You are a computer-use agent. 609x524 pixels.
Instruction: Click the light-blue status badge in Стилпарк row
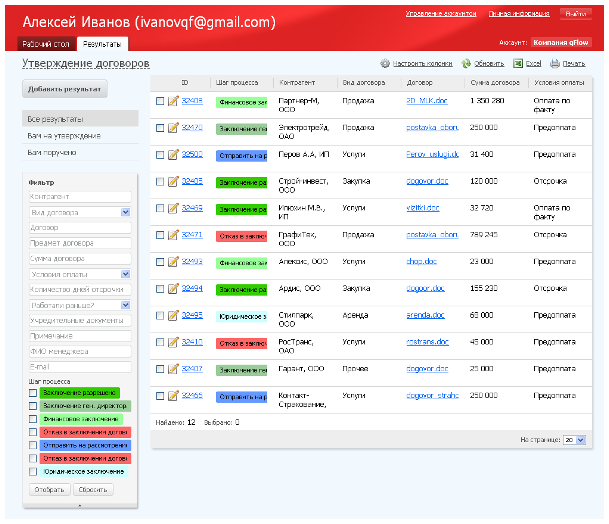[x=242, y=317]
